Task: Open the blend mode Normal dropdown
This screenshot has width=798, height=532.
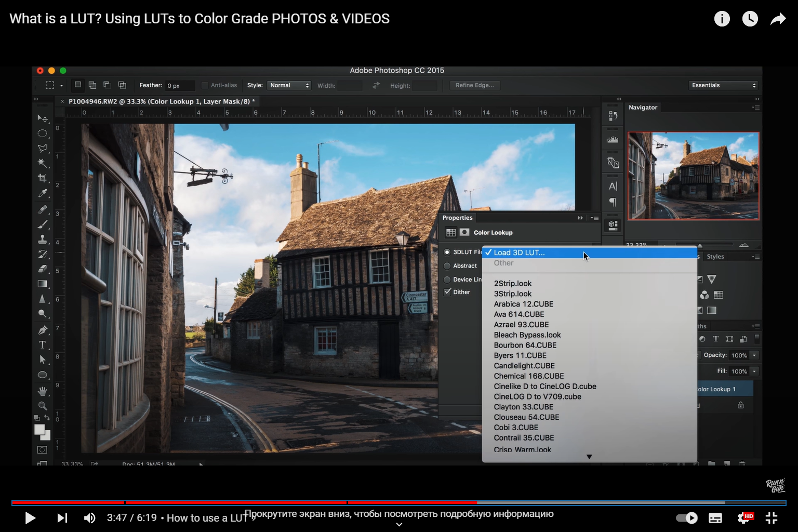Action: [x=289, y=85]
